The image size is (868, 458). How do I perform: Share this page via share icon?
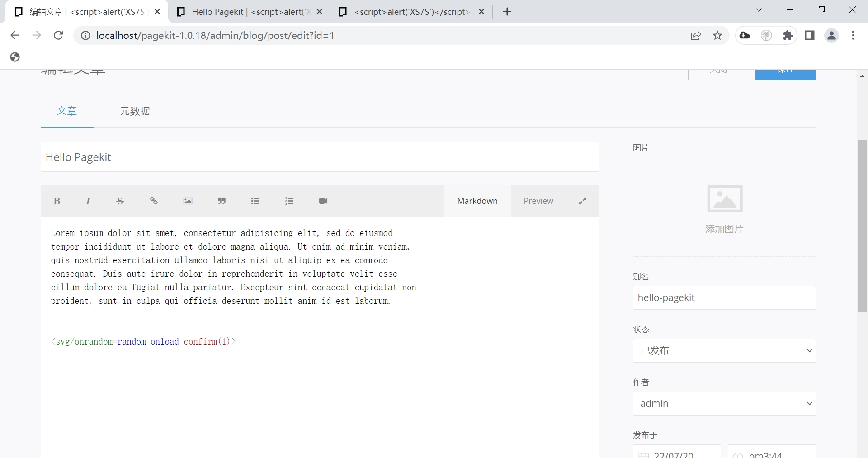[x=696, y=35]
